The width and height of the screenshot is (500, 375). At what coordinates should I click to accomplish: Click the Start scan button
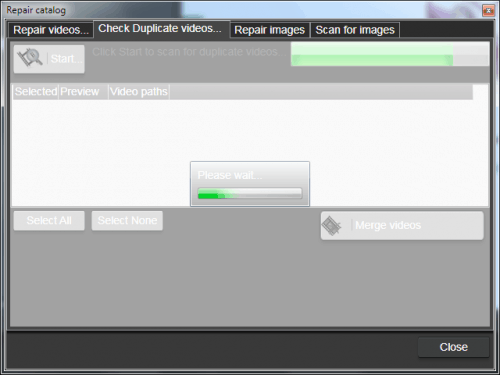coord(49,59)
